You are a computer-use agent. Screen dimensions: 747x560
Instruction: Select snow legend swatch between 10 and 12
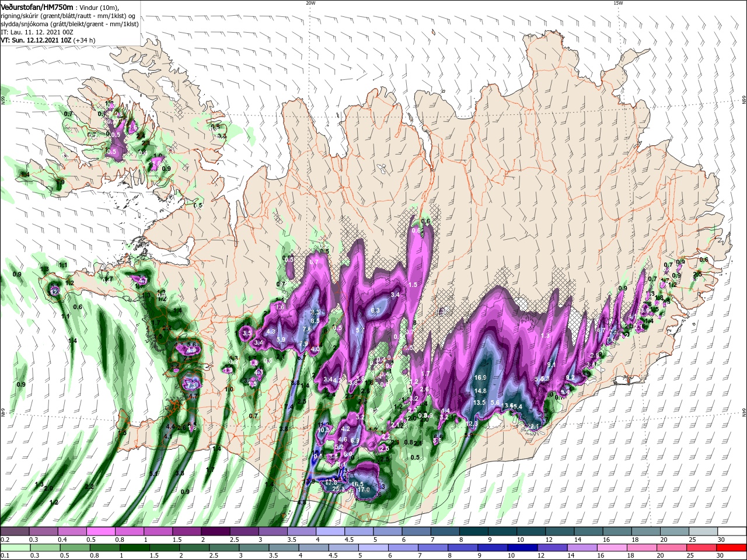coord(531,532)
